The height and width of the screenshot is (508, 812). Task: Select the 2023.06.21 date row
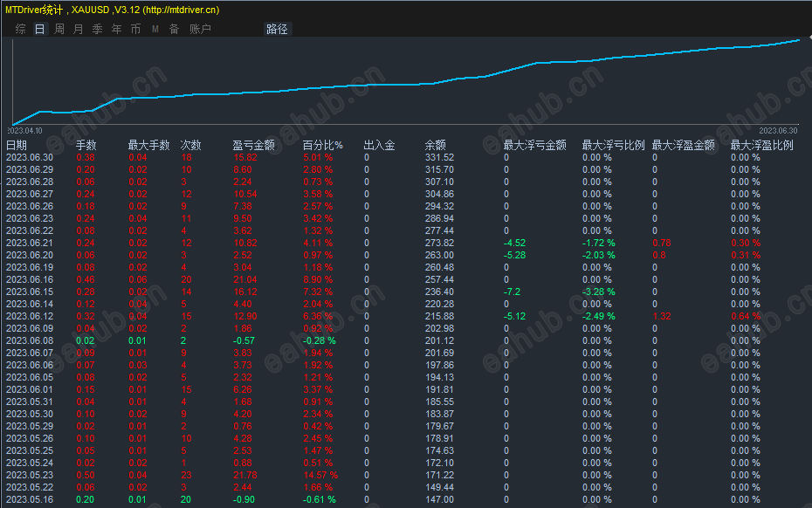(30, 243)
